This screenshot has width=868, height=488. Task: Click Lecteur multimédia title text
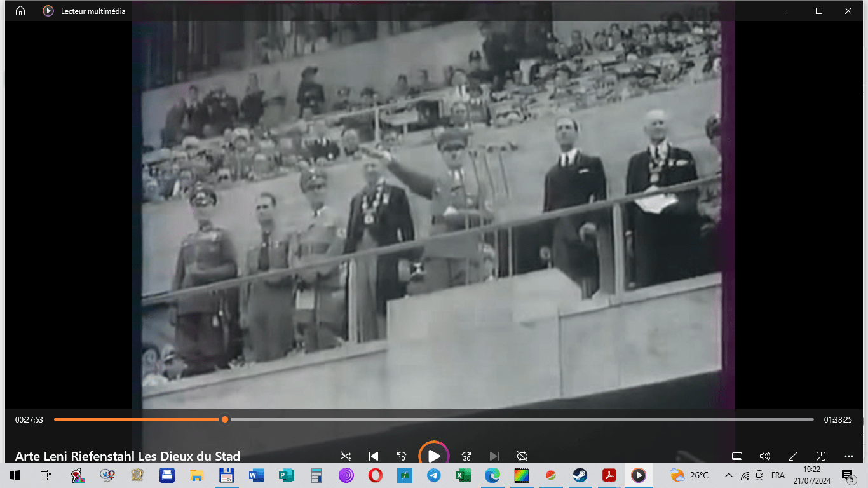point(93,11)
